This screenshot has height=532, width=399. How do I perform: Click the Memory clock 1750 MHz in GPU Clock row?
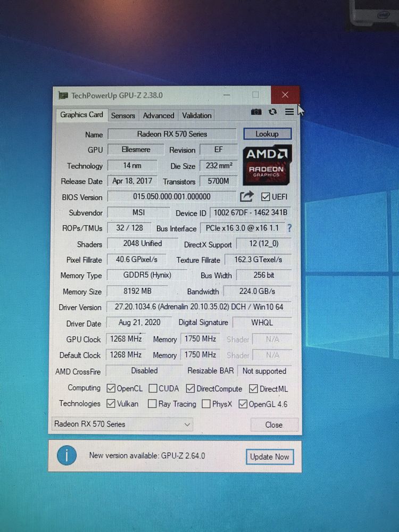point(200,338)
